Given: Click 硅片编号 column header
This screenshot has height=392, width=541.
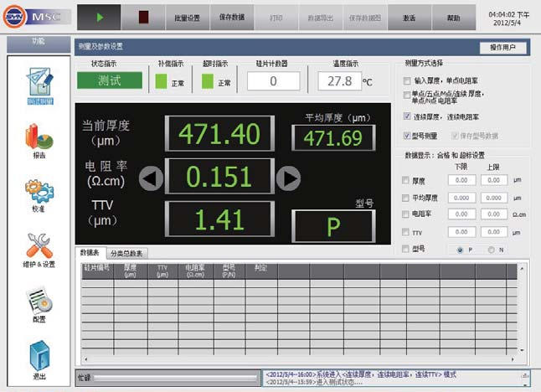Looking at the screenshot, I should pos(98,271).
